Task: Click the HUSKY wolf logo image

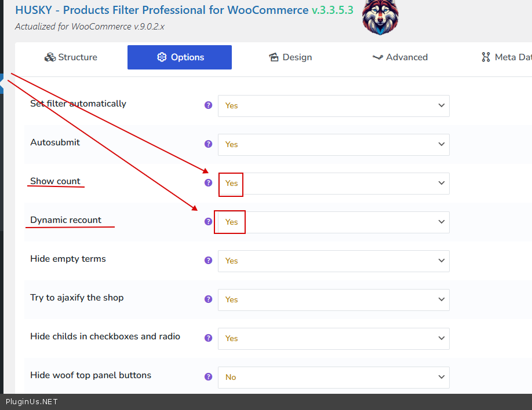Action: pos(380,17)
